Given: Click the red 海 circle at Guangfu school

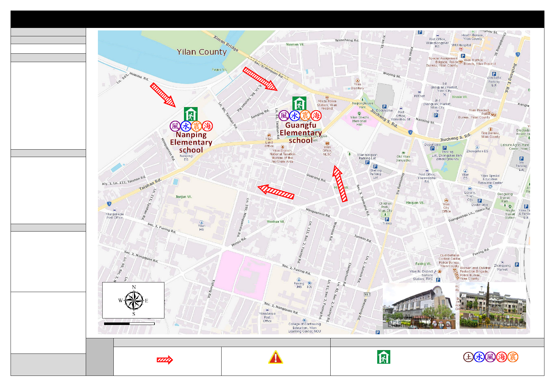Looking at the screenshot, I should (316, 116).
